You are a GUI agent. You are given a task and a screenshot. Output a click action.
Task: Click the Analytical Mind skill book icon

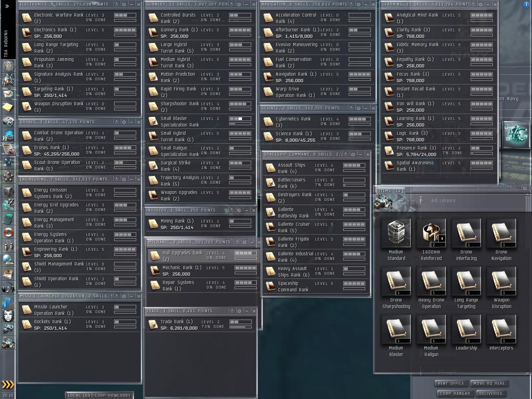click(389, 18)
